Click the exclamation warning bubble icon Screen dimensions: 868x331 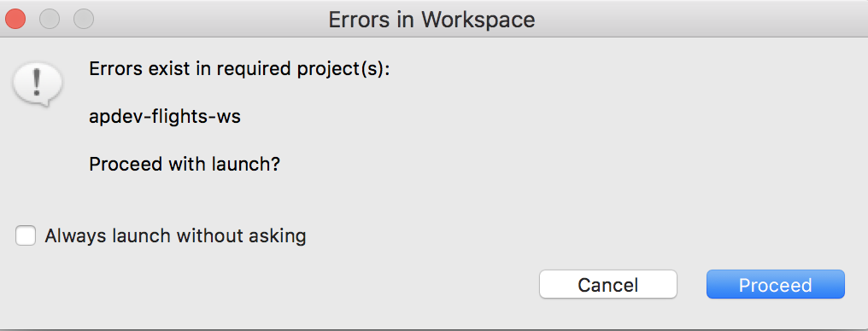38,84
